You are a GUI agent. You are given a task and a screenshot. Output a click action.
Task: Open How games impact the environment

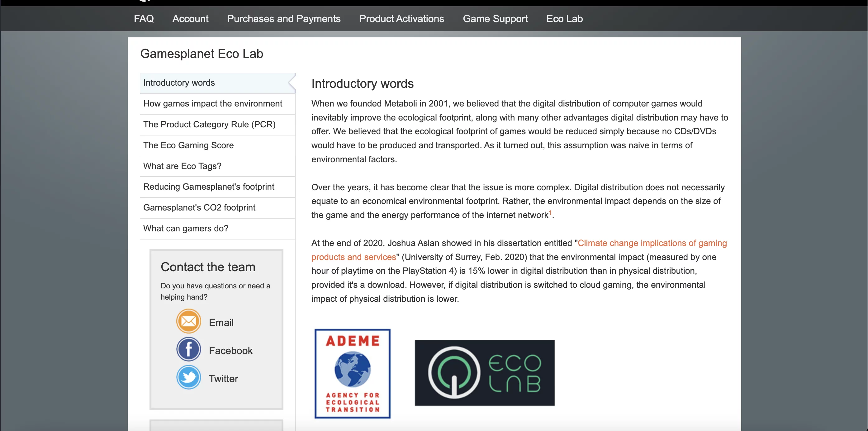(213, 103)
